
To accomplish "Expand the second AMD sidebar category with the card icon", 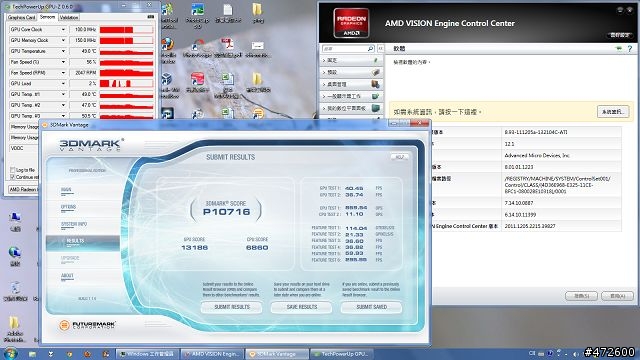I will (x=351, y=72).
